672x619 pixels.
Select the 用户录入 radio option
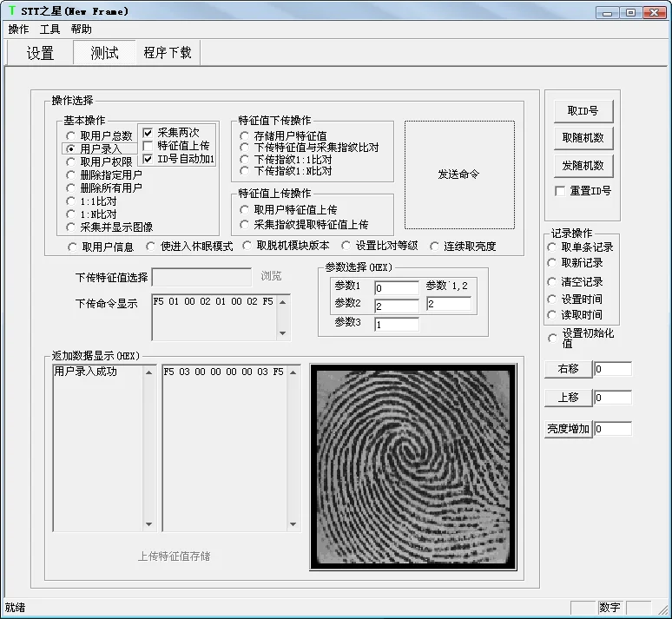tap(100, 148)
